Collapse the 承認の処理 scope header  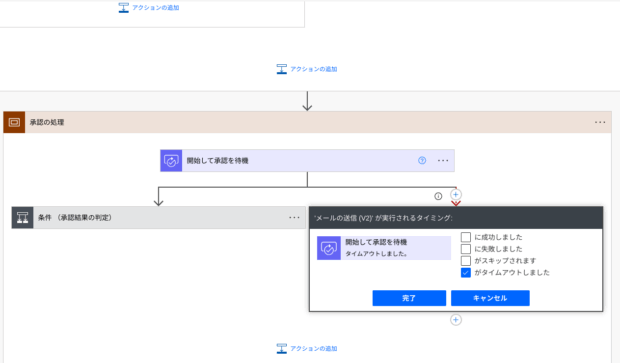(x=307, y=122)
